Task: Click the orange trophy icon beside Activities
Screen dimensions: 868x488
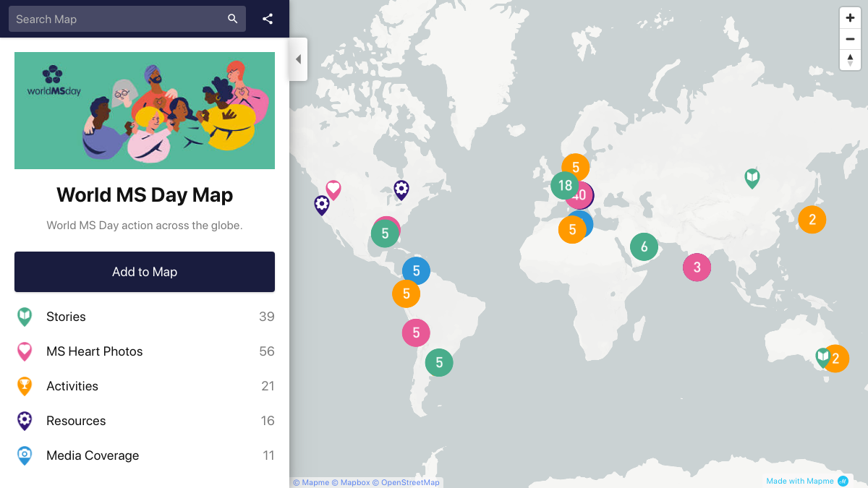Action: (25, 386)
